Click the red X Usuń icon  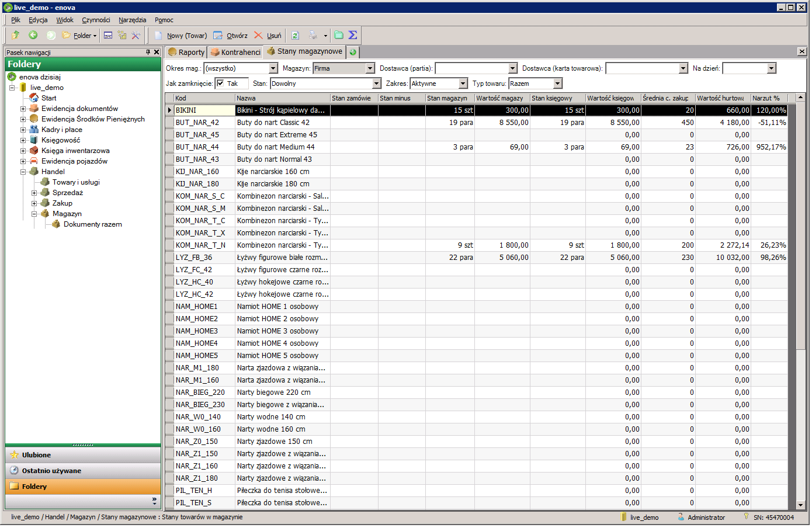click(258, 36)
